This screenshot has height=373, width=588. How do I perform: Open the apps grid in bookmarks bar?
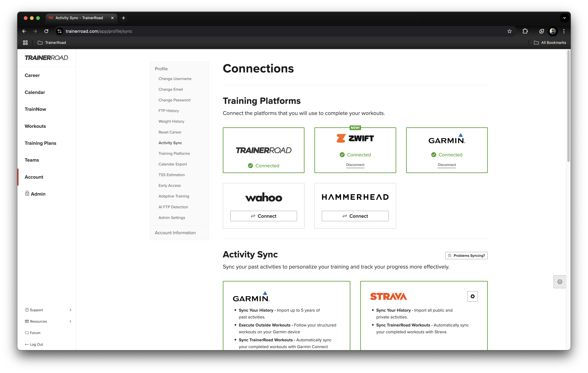[x=25, y=42]
